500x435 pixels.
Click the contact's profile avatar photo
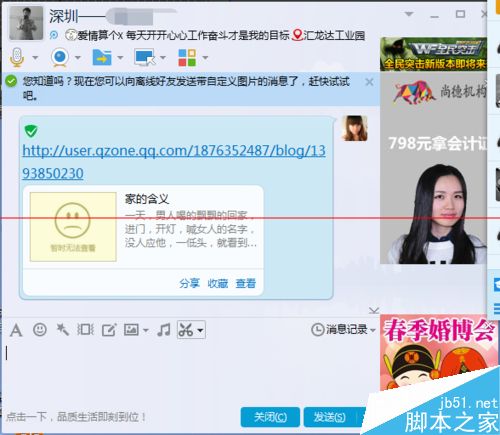coord(26,23)
